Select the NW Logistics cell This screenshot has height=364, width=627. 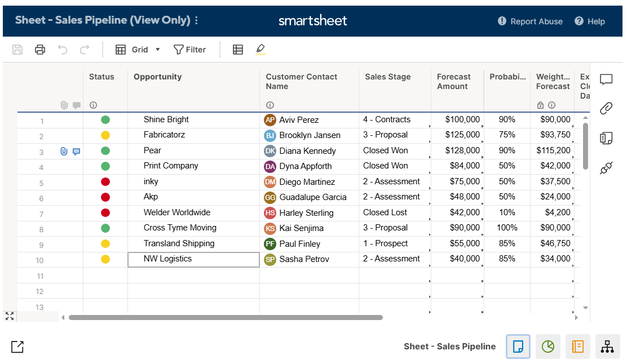[x=193, y=259]
